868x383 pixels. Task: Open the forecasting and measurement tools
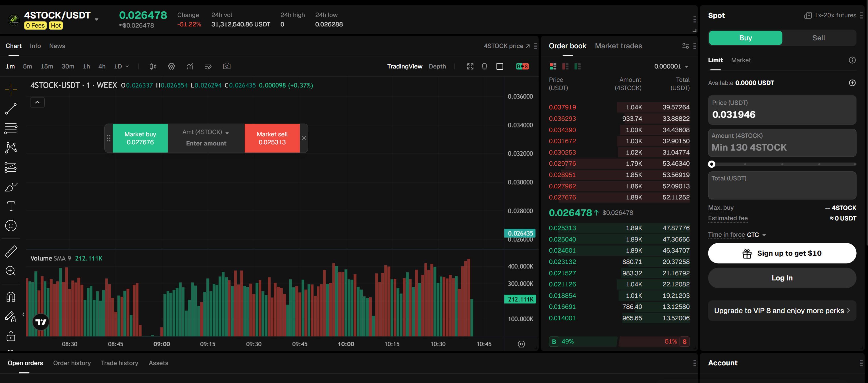click(11, 167)
